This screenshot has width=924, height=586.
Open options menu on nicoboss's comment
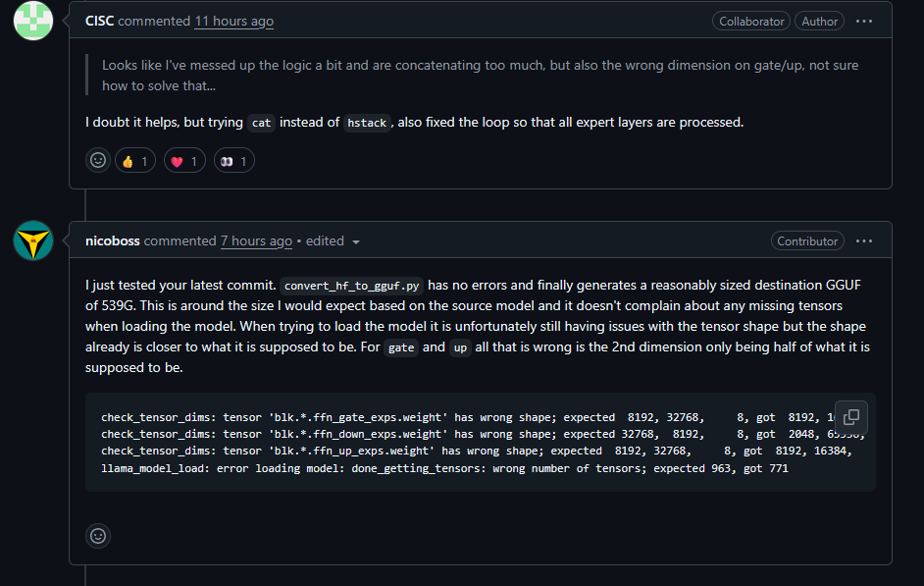(x=864, y=241)
